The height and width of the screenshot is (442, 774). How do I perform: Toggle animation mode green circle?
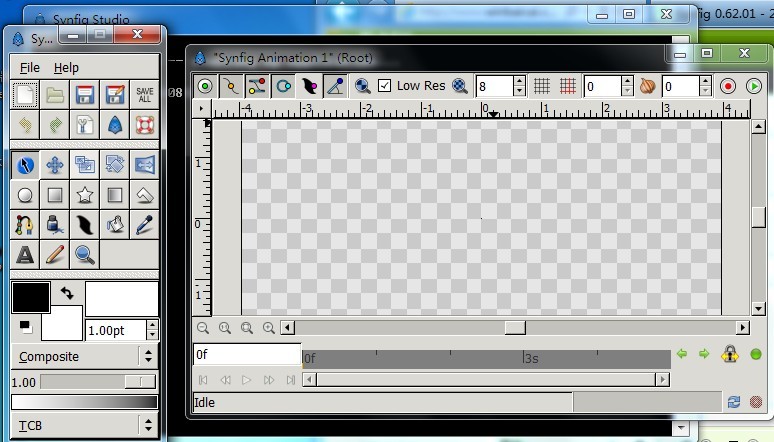pos(756,354)
